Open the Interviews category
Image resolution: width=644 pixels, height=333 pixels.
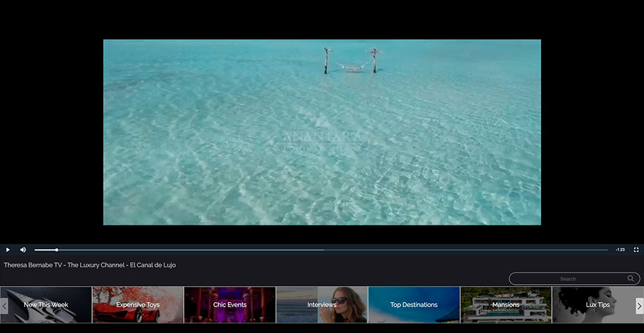click(x=321, y=305)
